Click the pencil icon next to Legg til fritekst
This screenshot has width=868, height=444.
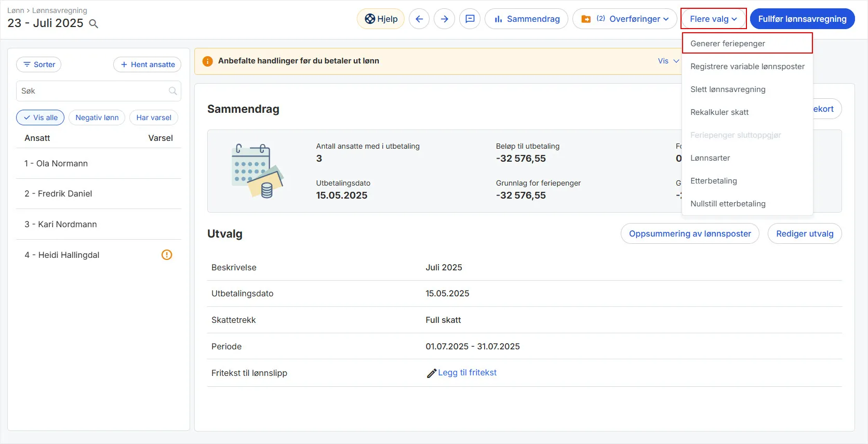[x=431, y=373]
